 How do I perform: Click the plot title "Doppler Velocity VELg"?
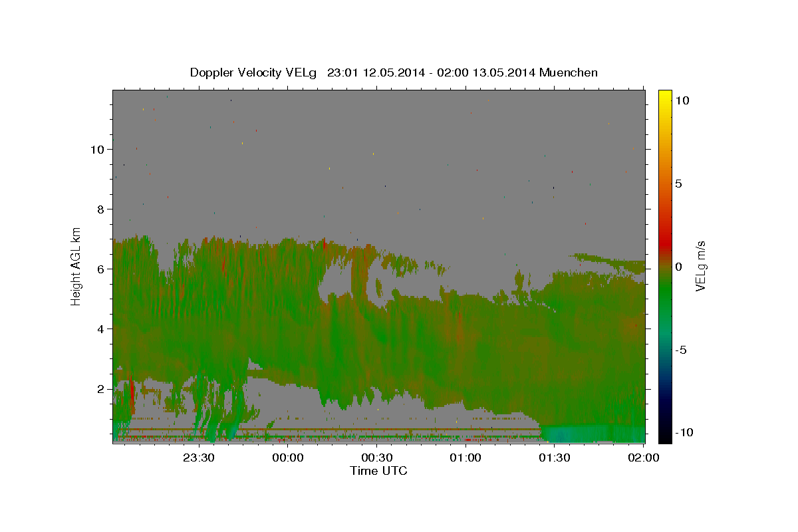tap(253, 72)
